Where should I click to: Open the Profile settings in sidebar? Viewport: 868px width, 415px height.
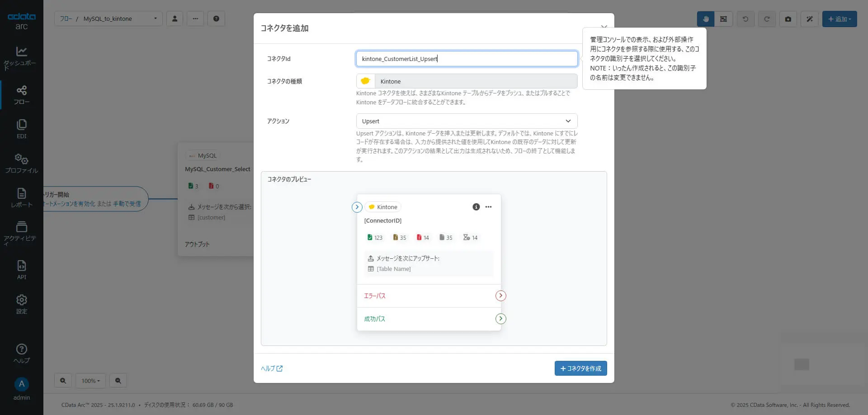tap(21, 163)
